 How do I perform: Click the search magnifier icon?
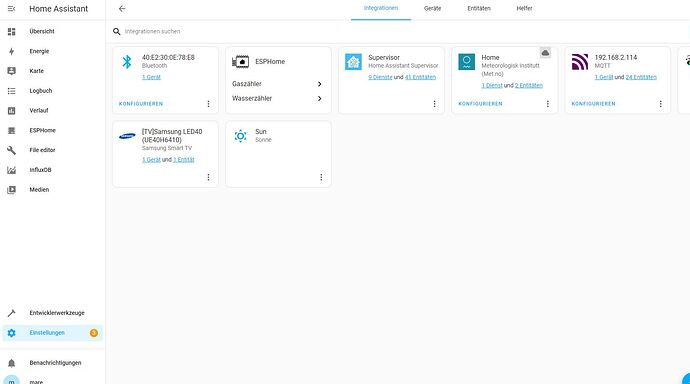click(x=117, y=31)
